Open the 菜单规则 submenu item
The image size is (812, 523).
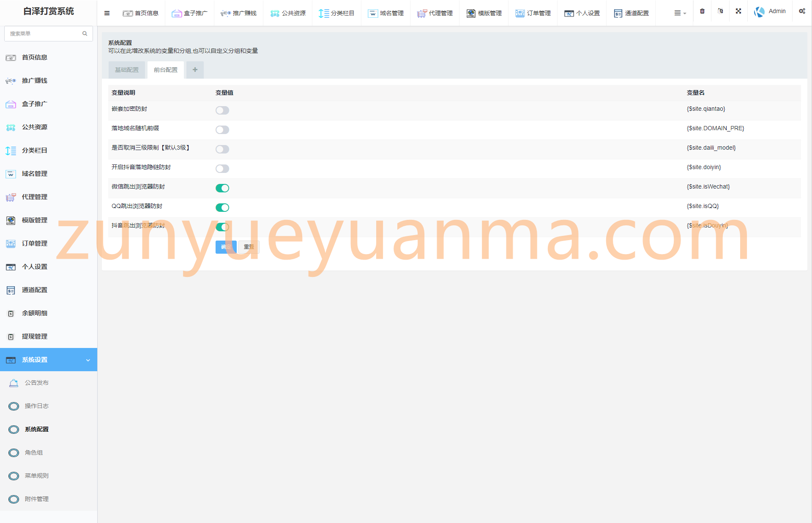tap(49, 476)
